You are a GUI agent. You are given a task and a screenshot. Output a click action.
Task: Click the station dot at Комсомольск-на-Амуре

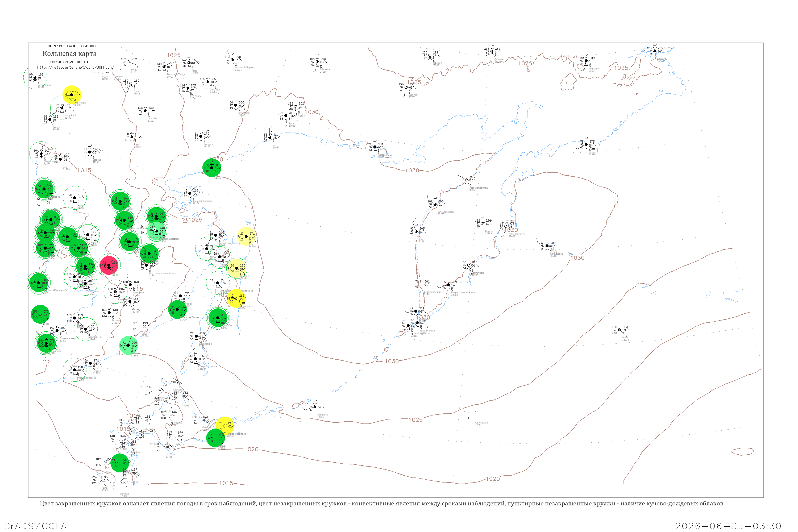point(147,265)
